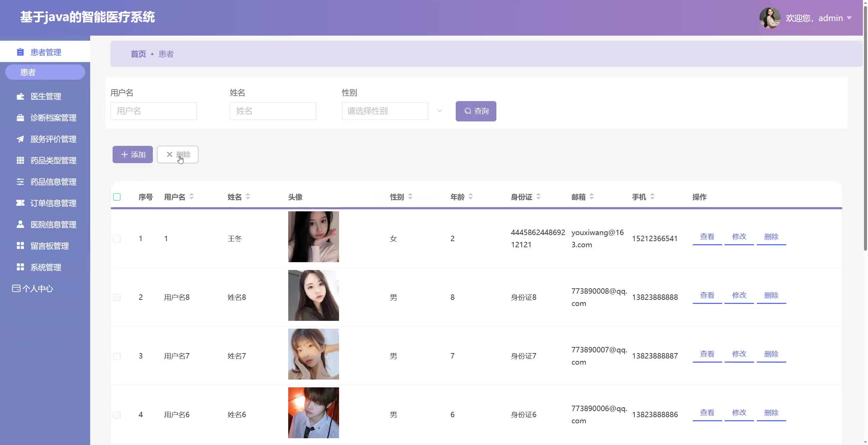Sort table by 年龄 column arrows
Image resolution: width=868 pixels, height=445 pixels.
tap(471, 197)
